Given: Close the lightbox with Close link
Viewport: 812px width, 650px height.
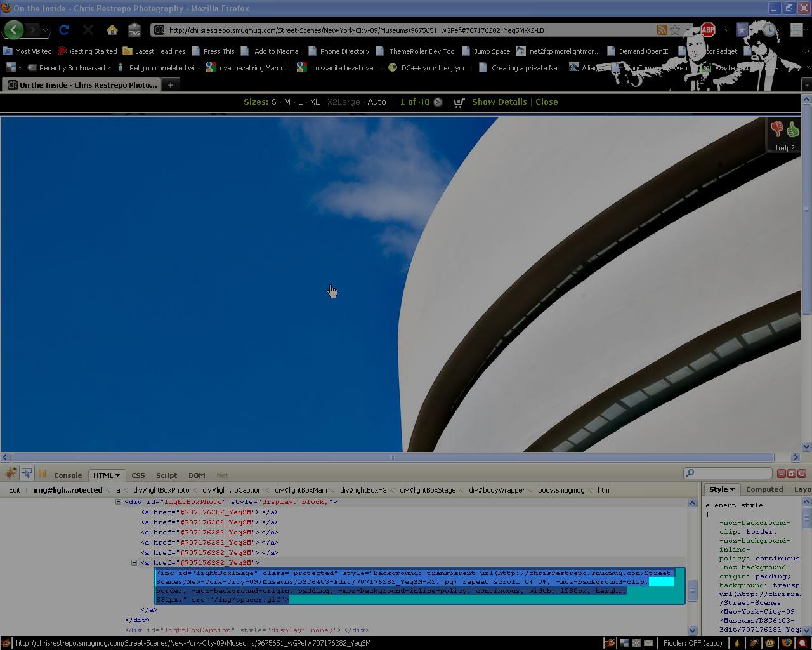Looking at the screenshot, I should coord(547,102).
